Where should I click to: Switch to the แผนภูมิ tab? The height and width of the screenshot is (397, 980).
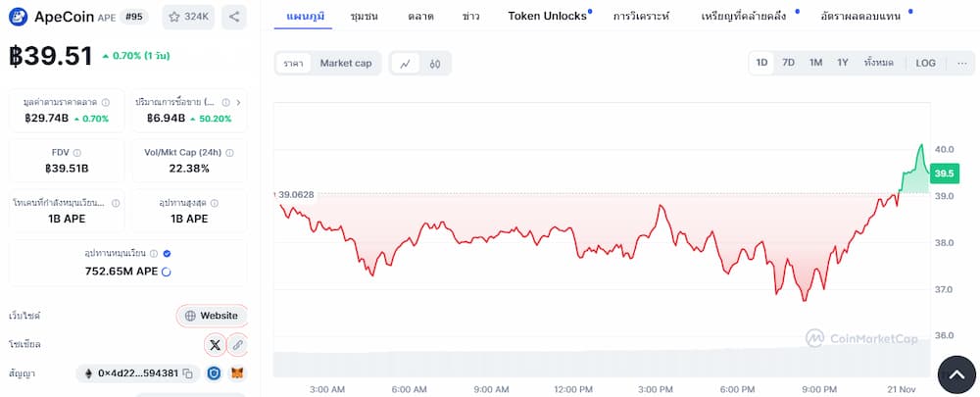[305, 17]
